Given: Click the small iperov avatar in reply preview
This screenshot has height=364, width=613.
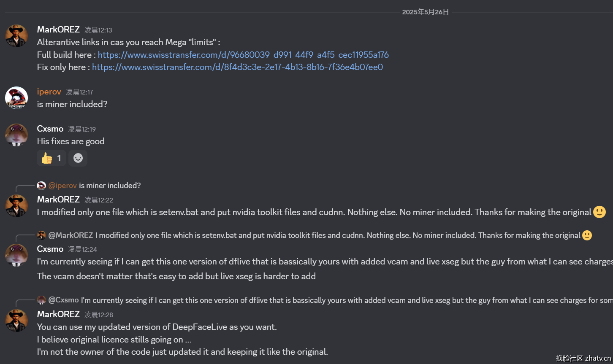Looking at the screenshot, I should point(41,186).
